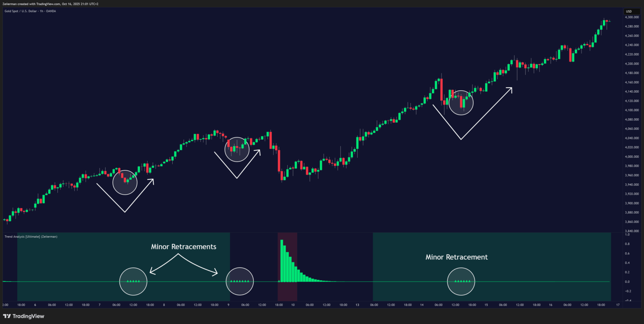644x324 pixels.
Task: Select the circled pullback near the 4,120 level
Action: pos(461,102)
